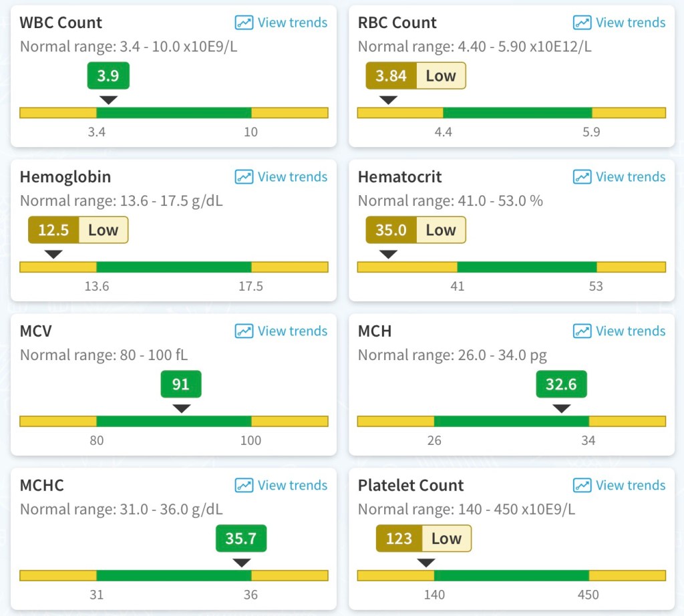This screenshot has height=616, width=684.
Task: Click the trend chart icon beside Hematocrit
Action: 582,177
